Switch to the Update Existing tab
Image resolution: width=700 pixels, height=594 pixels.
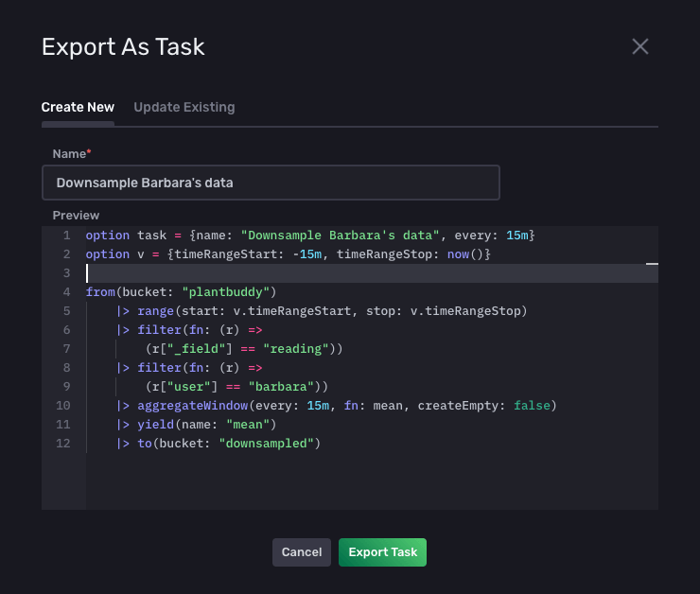tap(184, 107)
